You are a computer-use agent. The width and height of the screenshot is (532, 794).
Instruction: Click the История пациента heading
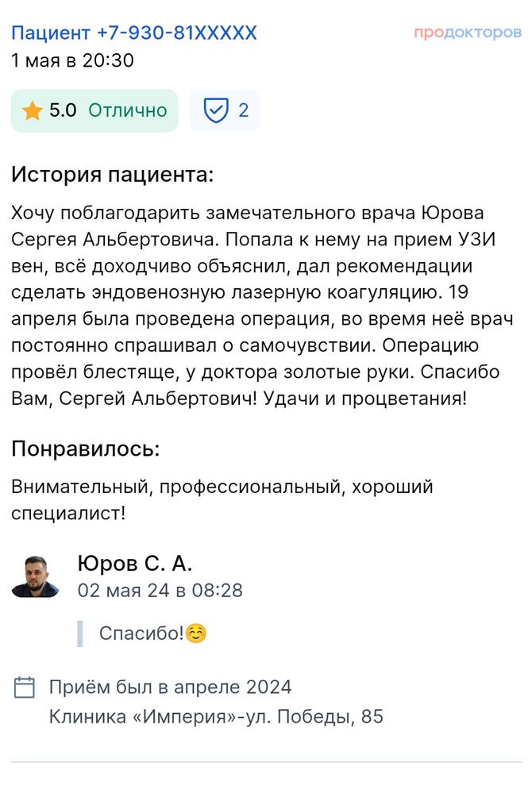pyautogui.click(x=112, y=175)
